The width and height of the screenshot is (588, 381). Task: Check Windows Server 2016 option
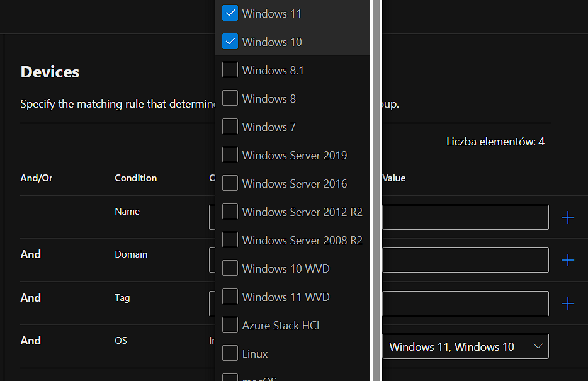[x=230, y=183]
